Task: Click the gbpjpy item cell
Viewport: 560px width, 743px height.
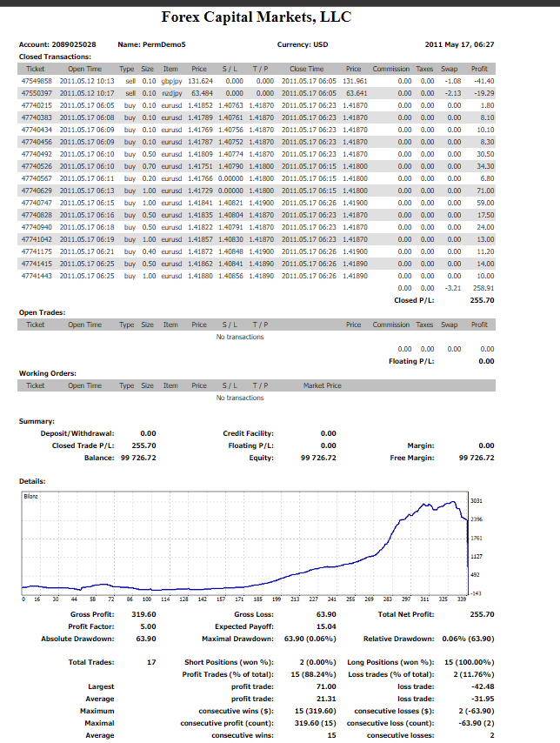Action: coord(171,82)
